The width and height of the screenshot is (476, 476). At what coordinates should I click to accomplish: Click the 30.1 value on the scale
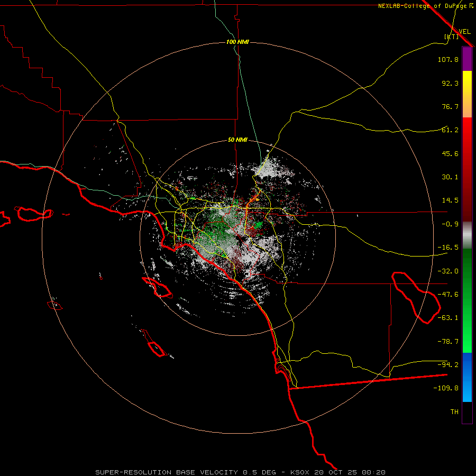click(450, 177)
